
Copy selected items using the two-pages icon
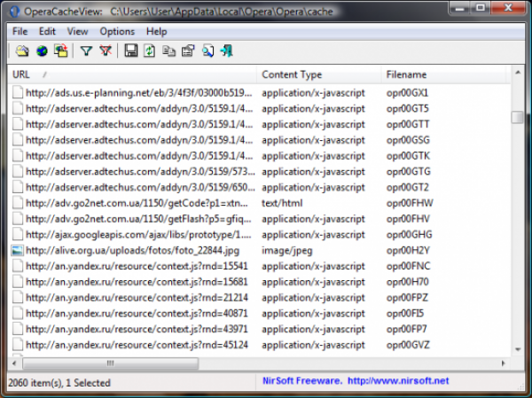pos(168,51)
